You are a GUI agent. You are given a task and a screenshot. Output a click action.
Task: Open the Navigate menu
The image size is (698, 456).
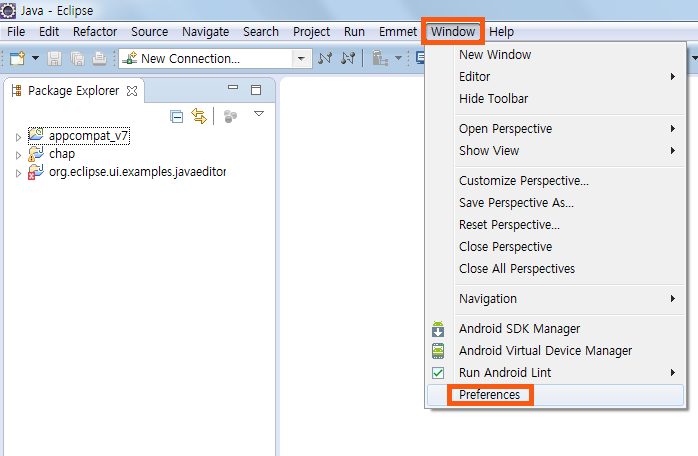pyautogui.click(x=205, y=32)
